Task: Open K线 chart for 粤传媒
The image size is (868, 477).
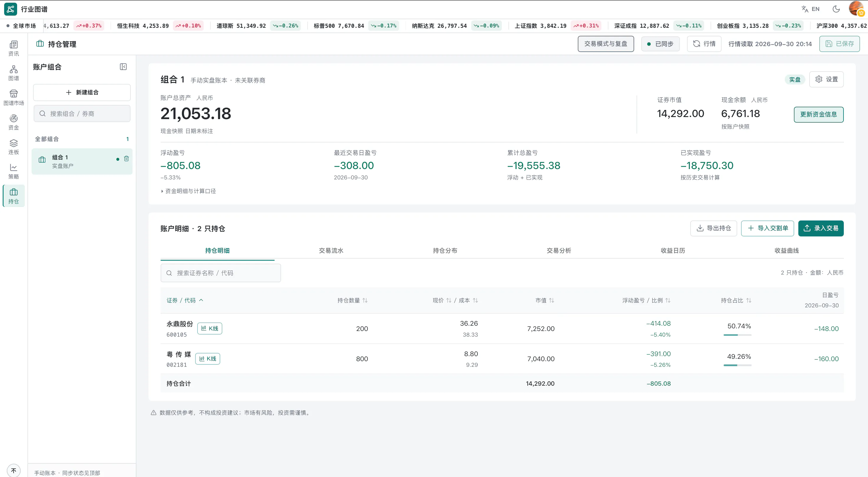Action: pos(208,358)
